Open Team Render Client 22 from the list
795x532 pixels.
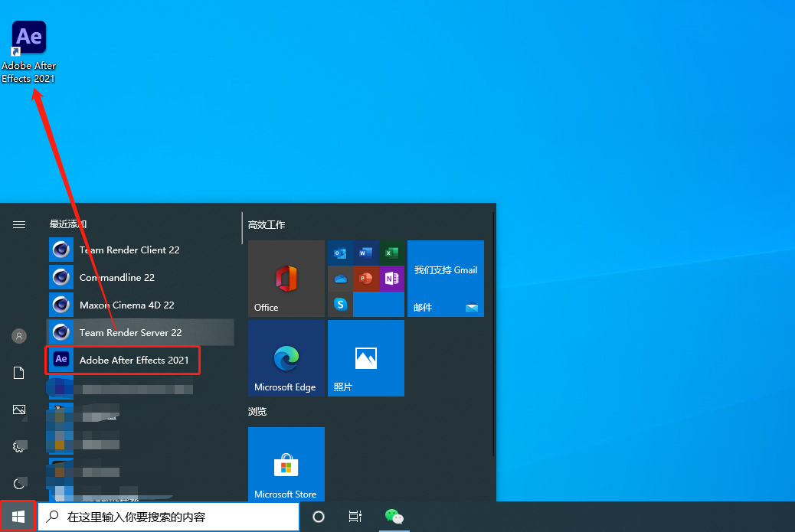[x=129, y=250]
